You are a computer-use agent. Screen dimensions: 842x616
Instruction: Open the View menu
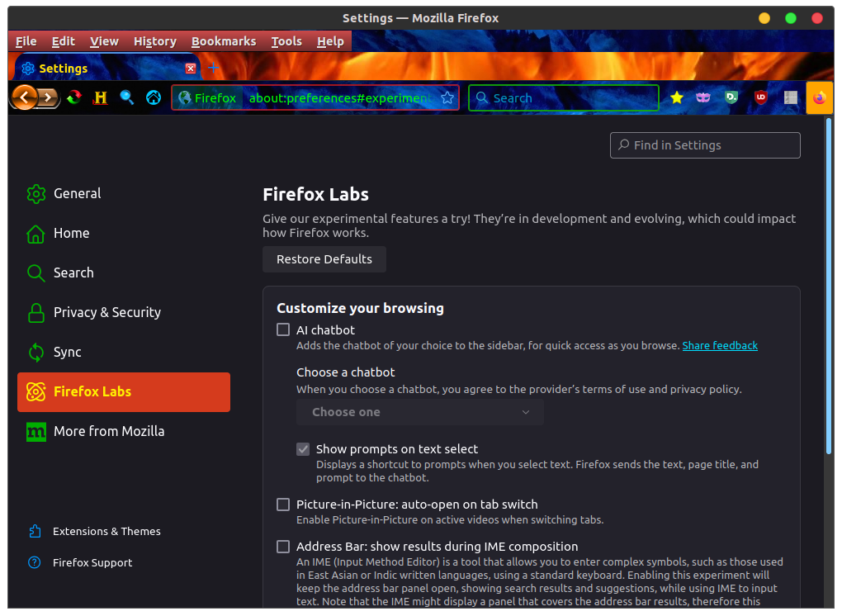pos(104,41)
